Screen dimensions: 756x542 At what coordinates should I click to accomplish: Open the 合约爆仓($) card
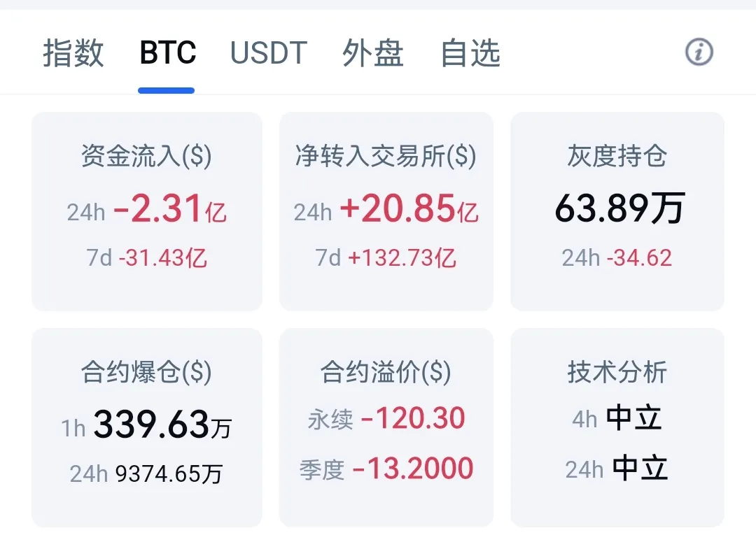pos(147,428)
